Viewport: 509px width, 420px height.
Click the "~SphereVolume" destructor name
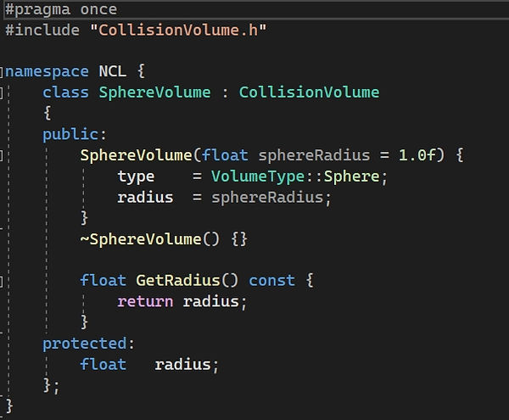pos(141,239)
